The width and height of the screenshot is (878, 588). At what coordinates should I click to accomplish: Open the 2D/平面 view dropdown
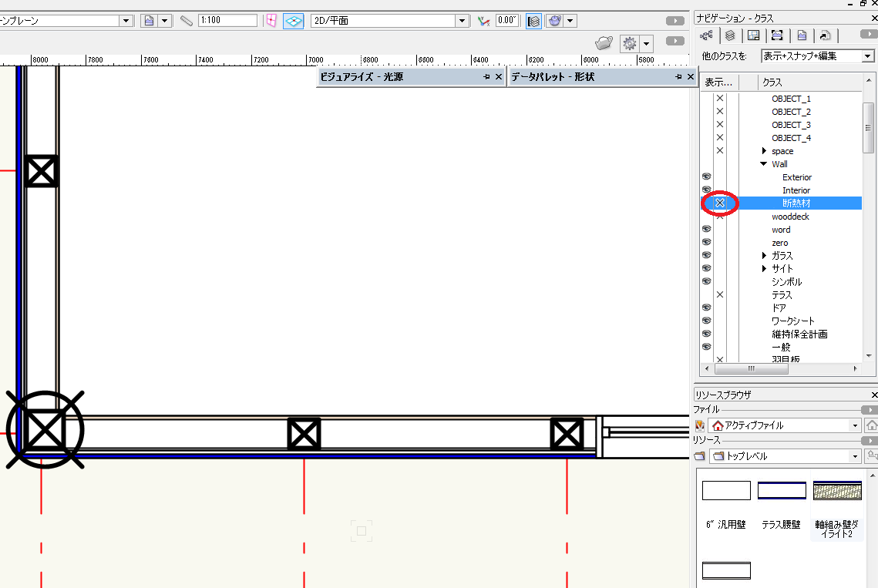pos(462,21)
